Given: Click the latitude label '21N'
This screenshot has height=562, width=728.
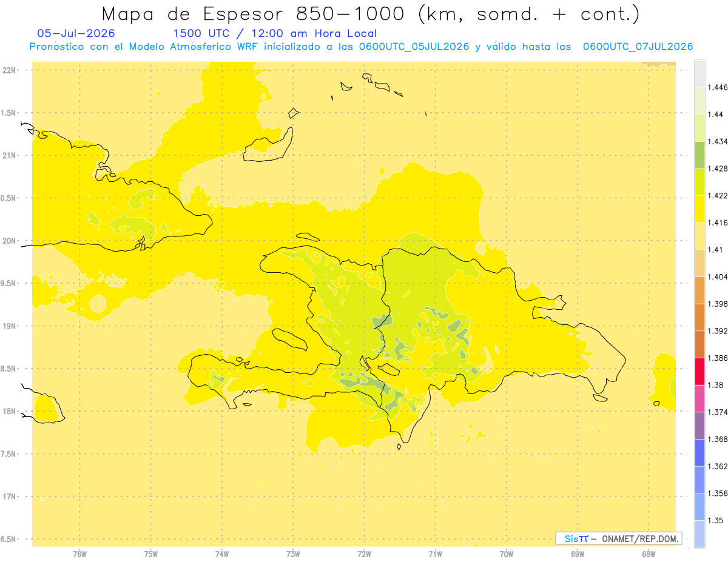Looking at the screenshot, I should 9,156.
